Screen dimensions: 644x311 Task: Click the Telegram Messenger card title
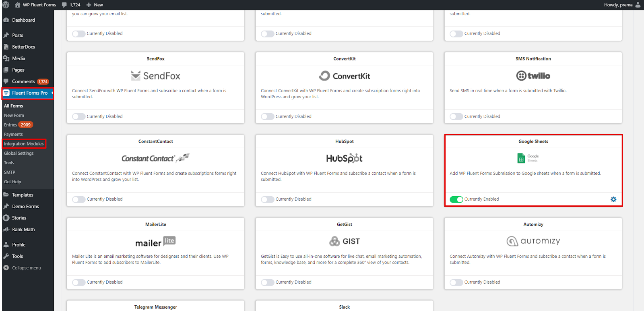pos(155,307)
